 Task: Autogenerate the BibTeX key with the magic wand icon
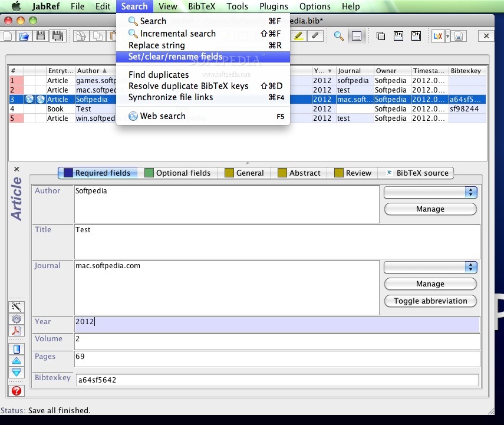click(17, 307)
